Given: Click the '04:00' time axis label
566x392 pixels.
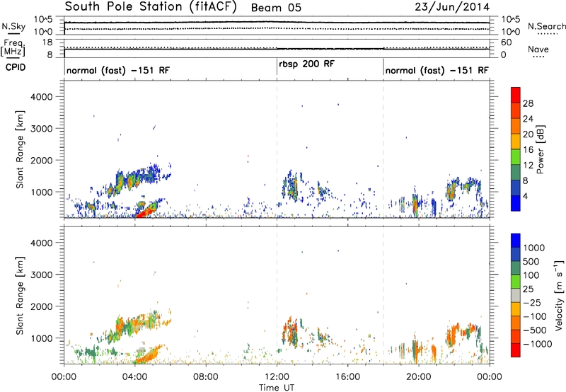Looking at the screenshot, I should click(134, 377).
